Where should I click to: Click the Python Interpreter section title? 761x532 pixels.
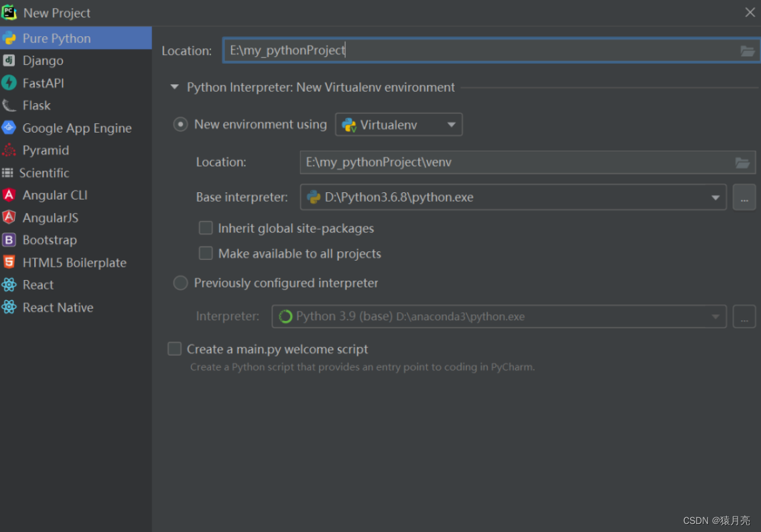tap(321, 87)
